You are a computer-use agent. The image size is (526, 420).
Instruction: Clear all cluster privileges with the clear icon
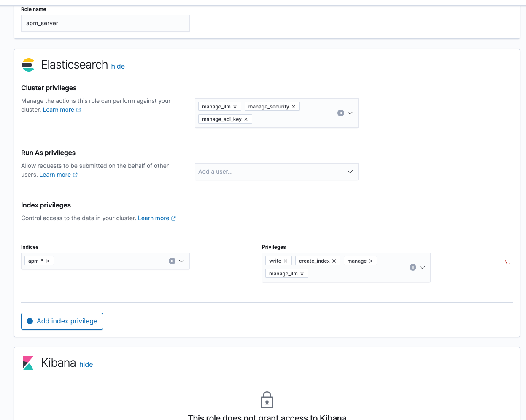(x=341, y=113)
